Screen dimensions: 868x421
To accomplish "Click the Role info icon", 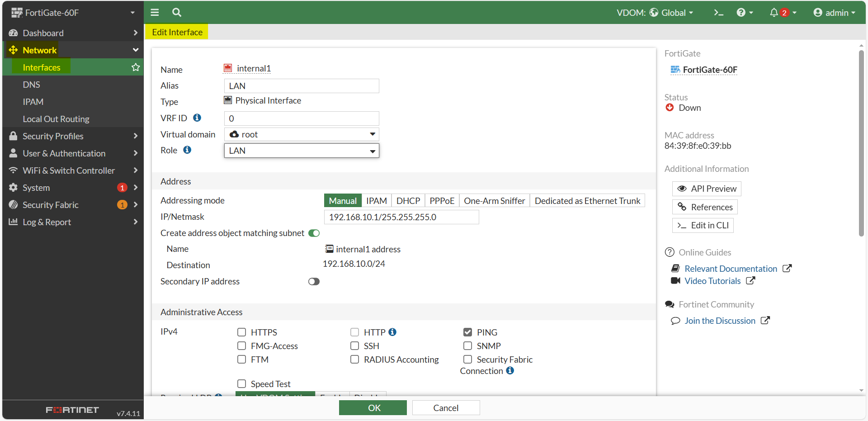I will pos(187,150).
